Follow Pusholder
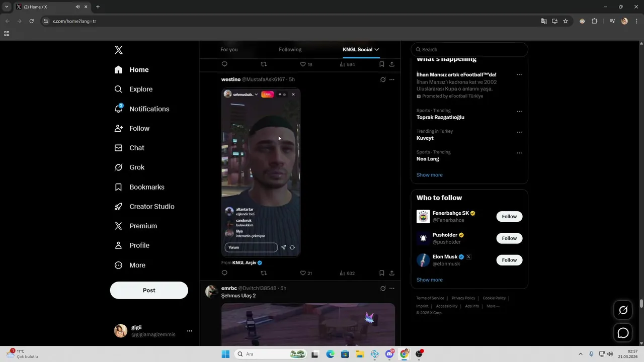 point(509,238)
